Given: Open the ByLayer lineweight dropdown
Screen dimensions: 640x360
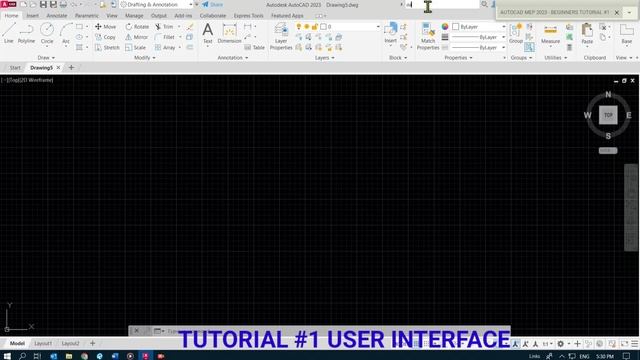Looking at the screenshot, I should coord(479,37).
